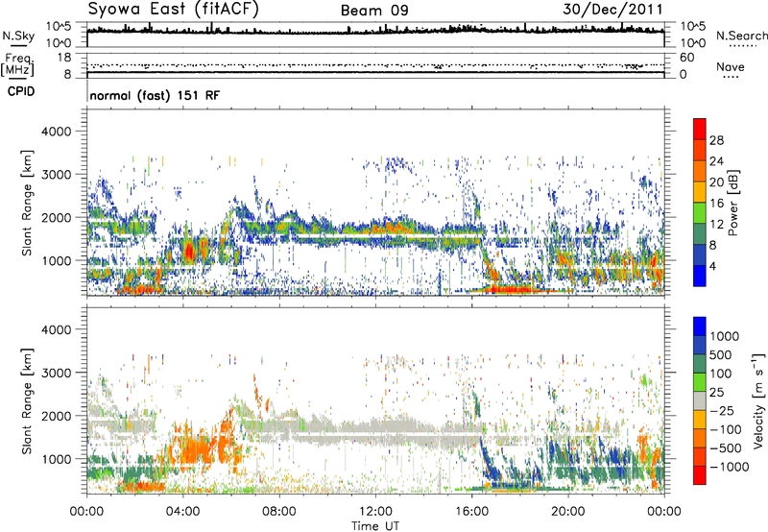Select the "2000" tick on the velocity panel
The height and width of the screenshot is (532, 768).
pyautogui.click(x=55, y=416)
